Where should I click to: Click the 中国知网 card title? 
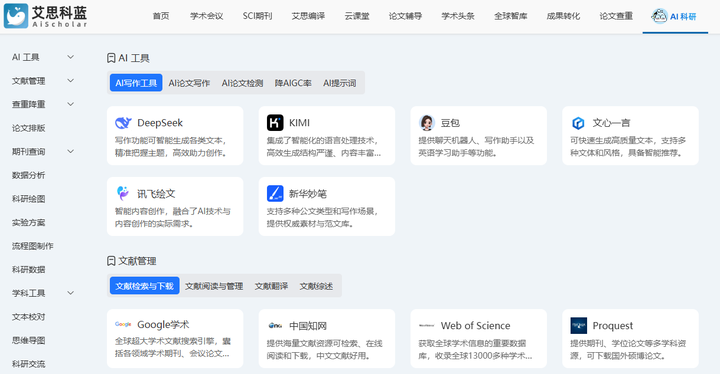pos(308,326)
